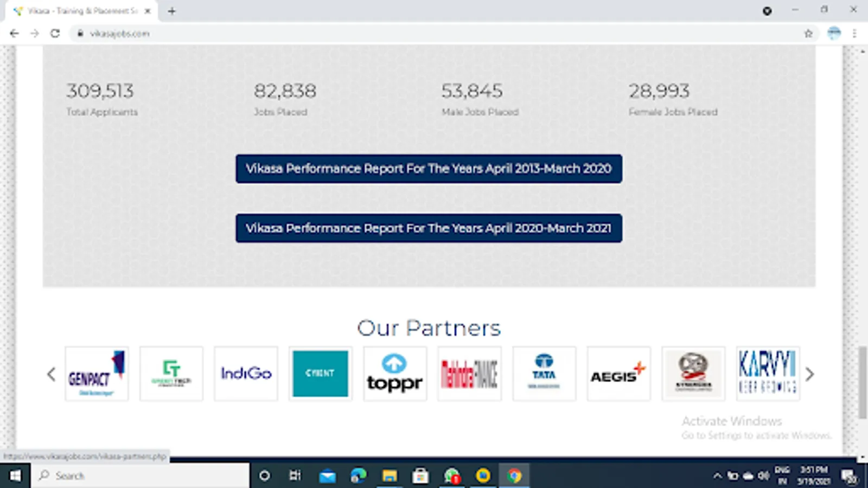The image size is (868, 488).
Task: Click the Genpact partner logo
Action: [x=97, y=374]
